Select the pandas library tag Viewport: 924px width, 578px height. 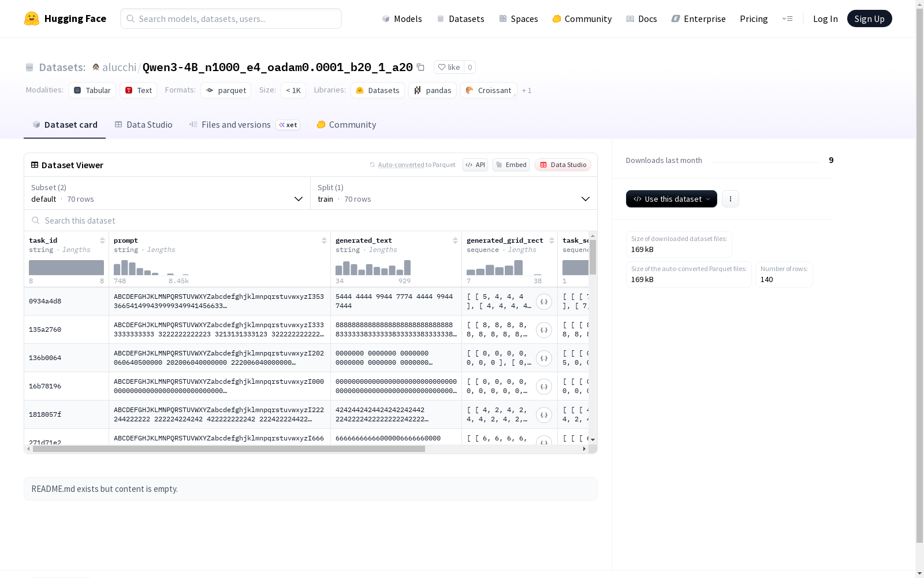[x=433, y=90]
